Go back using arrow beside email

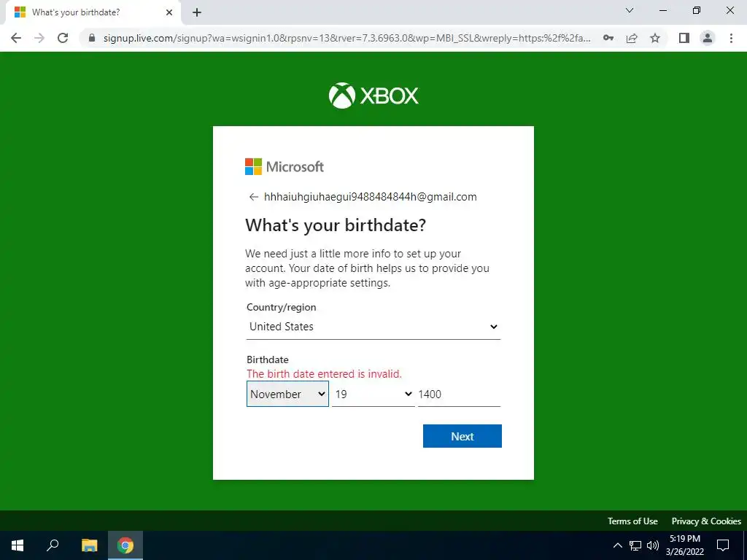253,197
